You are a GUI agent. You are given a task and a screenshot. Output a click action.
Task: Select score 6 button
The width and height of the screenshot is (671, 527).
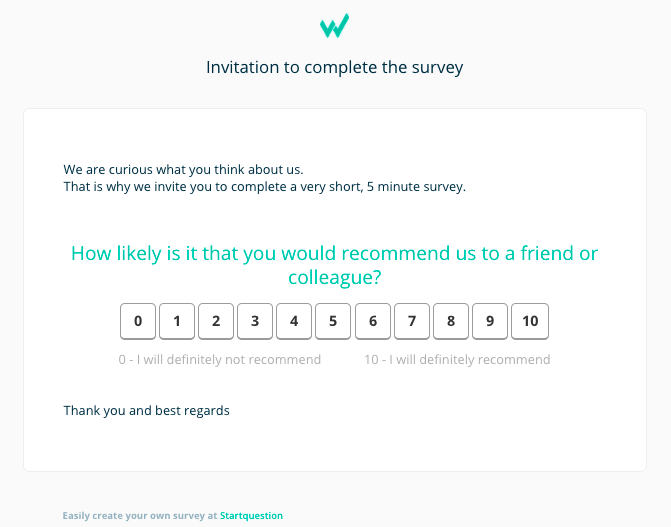click(x=373, y=321)
